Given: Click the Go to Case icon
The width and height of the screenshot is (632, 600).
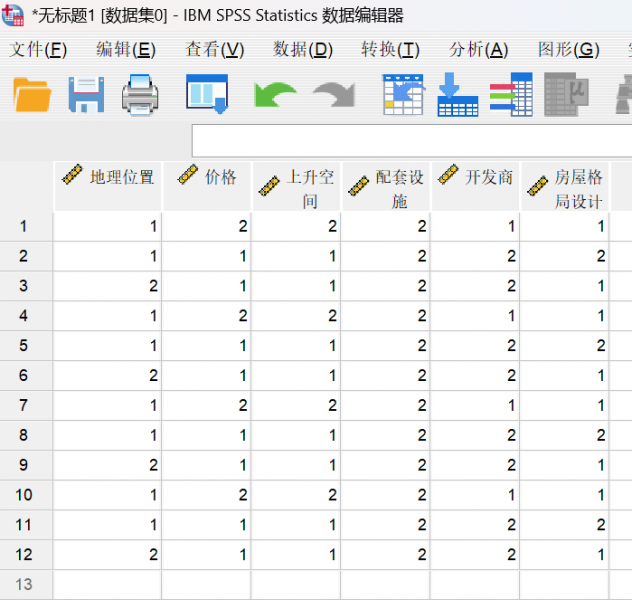Looking at the screenshot, I should point(403,95).
